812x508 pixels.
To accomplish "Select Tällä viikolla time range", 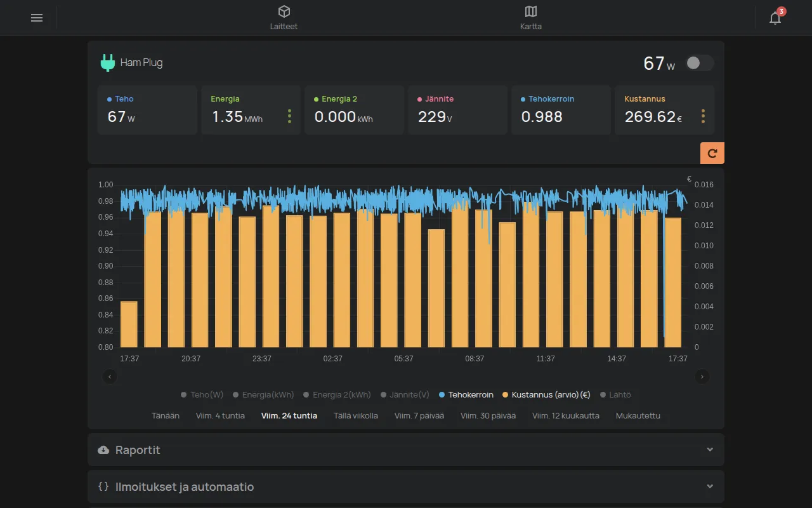I will [356, 415].
